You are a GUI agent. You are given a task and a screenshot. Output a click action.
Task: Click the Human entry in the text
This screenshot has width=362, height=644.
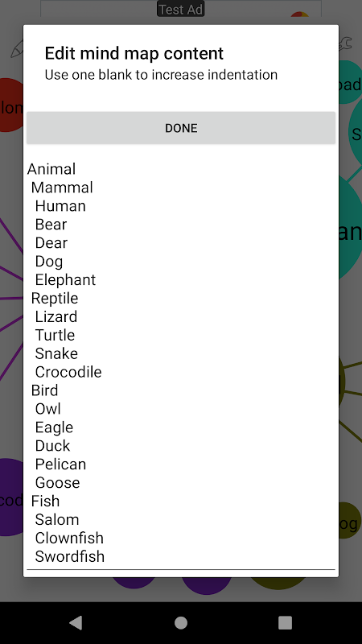(60, 206)
